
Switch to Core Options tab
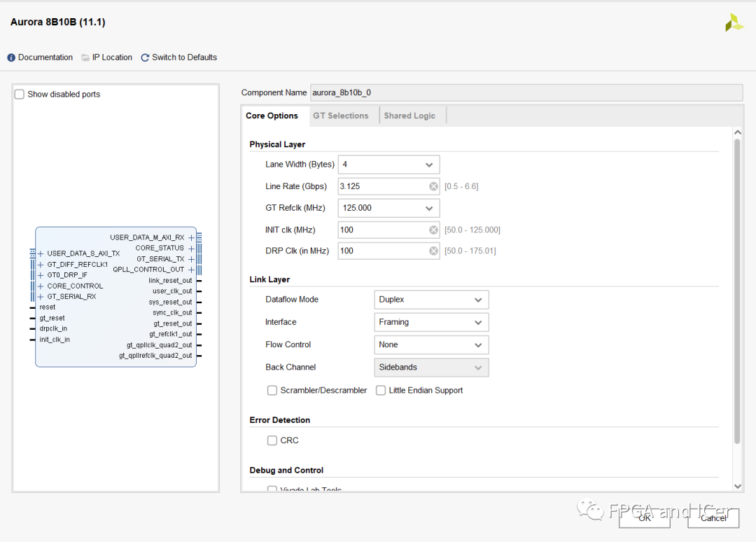272,116
